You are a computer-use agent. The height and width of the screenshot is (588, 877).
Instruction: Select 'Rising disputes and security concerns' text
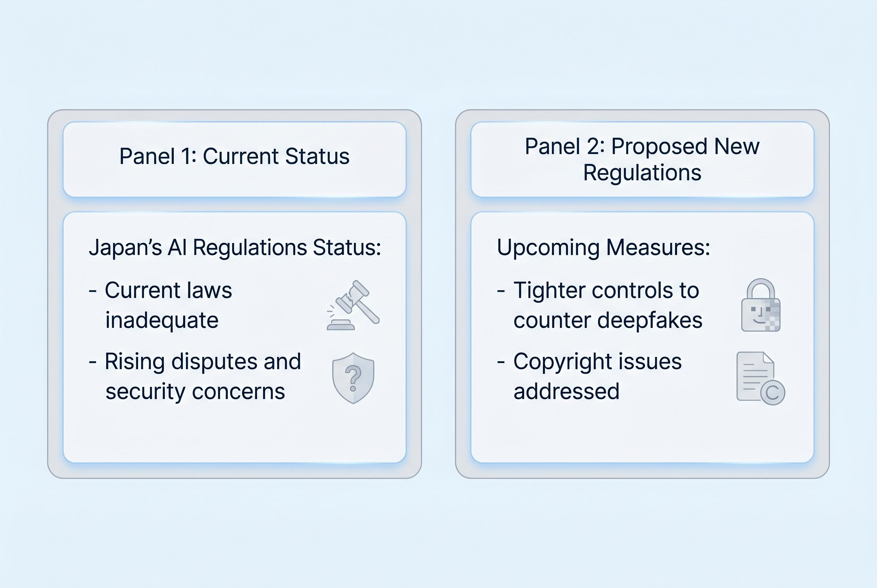pos(203,376)
